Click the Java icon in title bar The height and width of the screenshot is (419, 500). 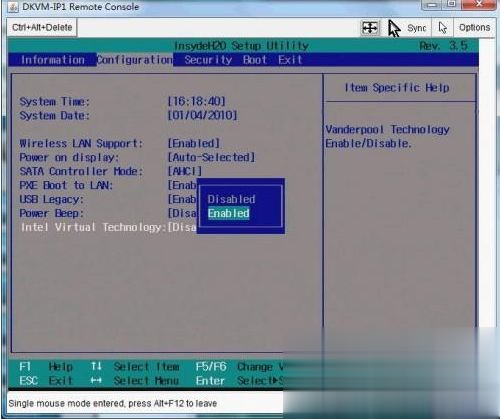pyautogui.click(x=13, y=7)
